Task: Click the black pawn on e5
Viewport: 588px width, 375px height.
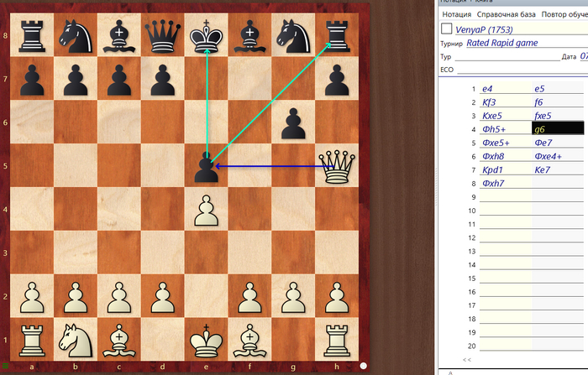Action: (x=206, y=168)
